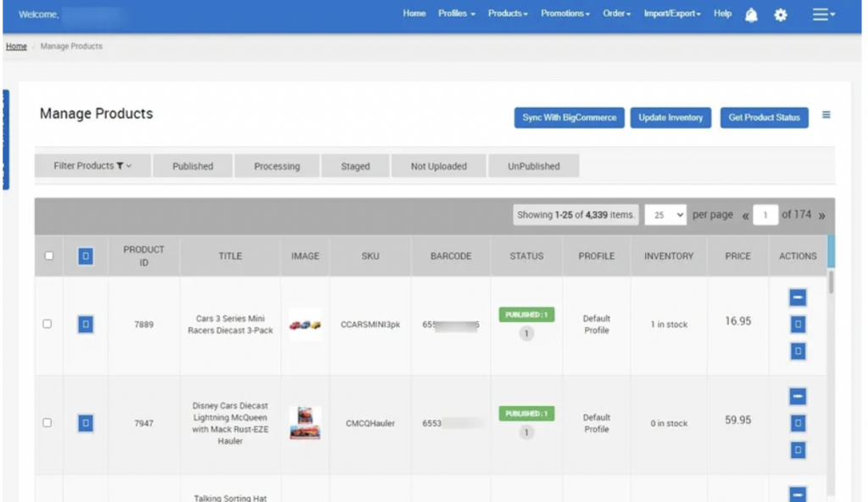The image size is (868, 502).
Task: Select the header checkbox to select all products
Action: (x=47, y=255)
